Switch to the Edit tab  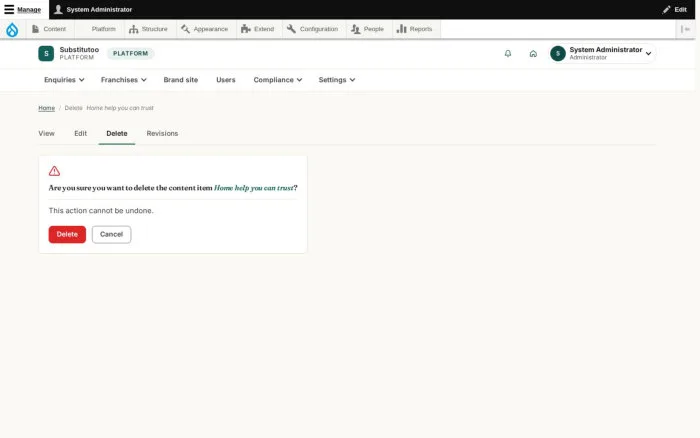(x=80, y=133)
